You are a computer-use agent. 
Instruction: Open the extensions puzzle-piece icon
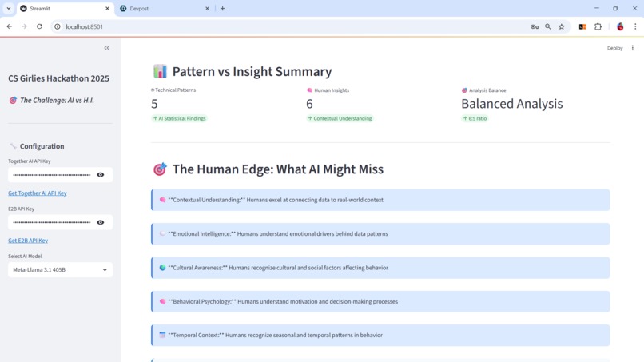click(x=598, y=26)
